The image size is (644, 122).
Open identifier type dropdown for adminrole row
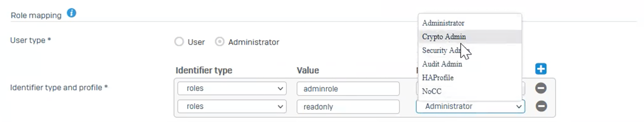tap(232, 88)
